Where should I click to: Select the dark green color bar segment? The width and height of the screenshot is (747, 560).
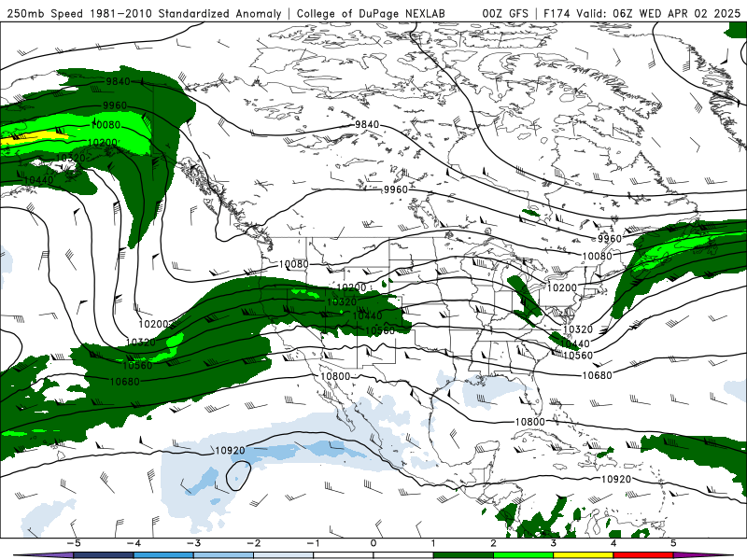[463, 555]
